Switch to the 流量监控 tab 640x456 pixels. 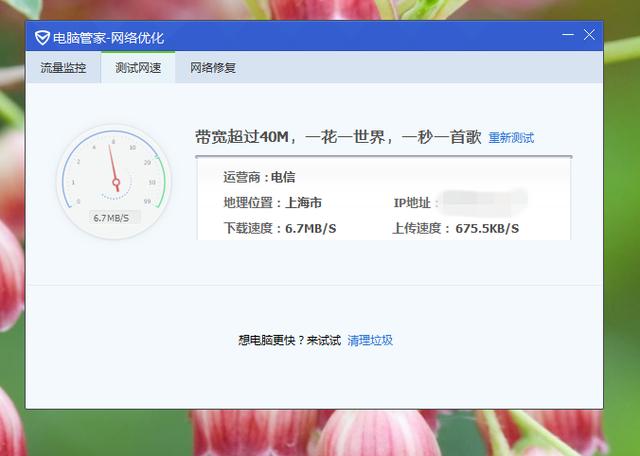(63, 68)
